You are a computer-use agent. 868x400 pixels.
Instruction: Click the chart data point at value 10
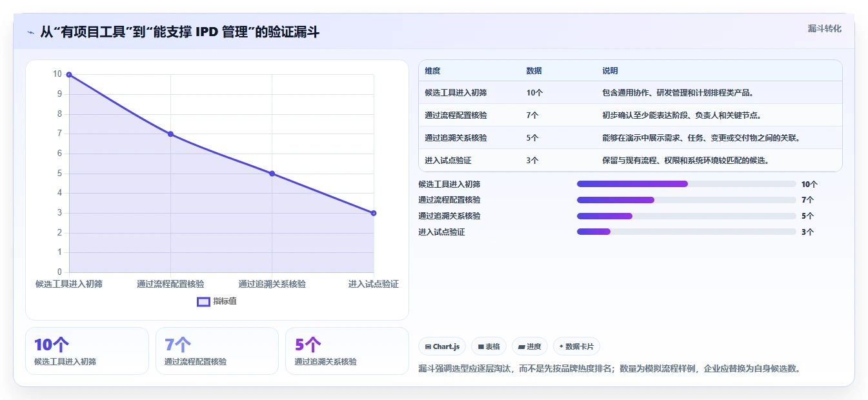click(69, 75)
